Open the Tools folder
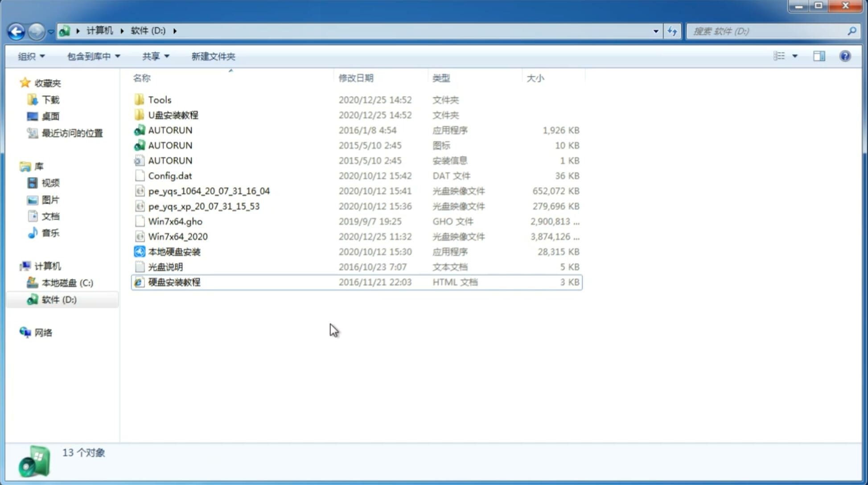Image resolution: width=868 pixels, height=485 pixels. tap(160, 99)
